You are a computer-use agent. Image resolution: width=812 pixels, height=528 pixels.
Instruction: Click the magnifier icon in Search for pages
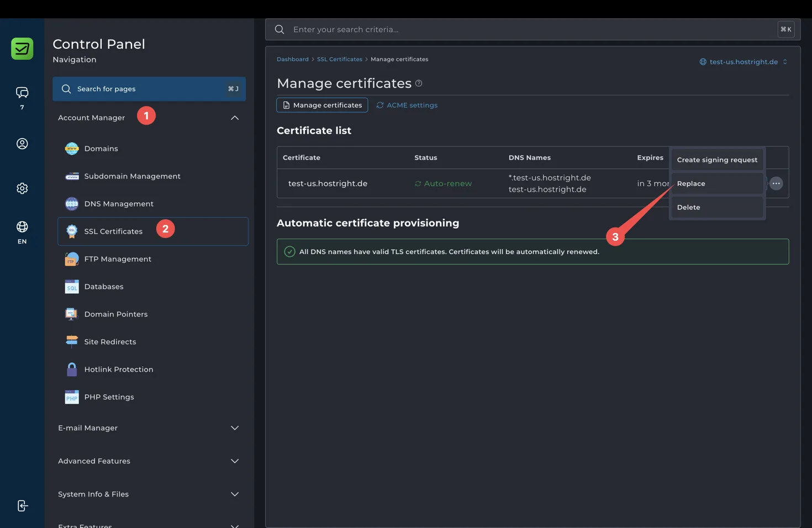[x=66, y=89]
